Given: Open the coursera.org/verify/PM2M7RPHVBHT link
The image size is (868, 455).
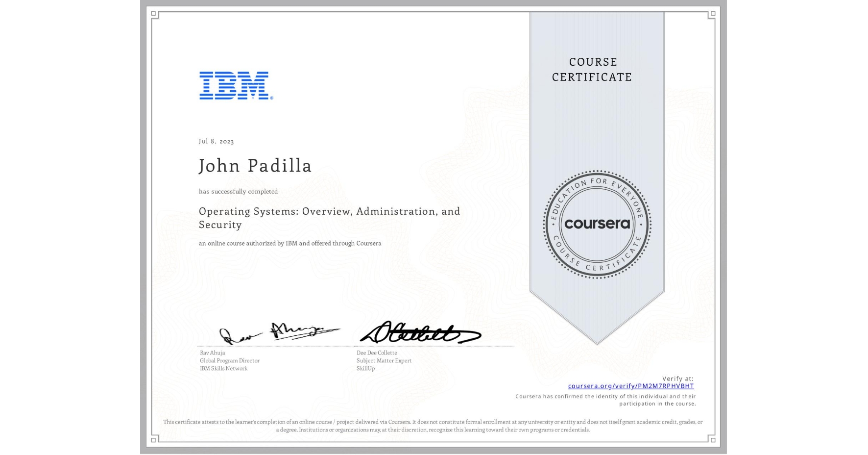Looking at the screenshot, I should (x=631, y=386).
